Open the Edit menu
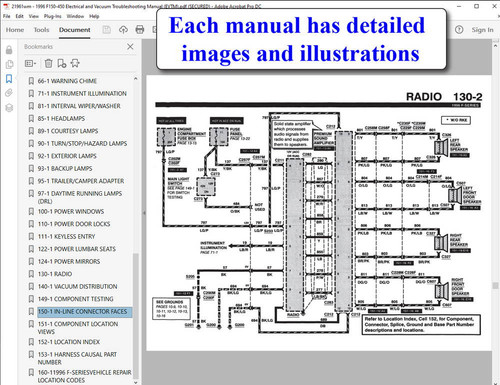Image resolution: width=500 pixels, height=385 pixels. click(19, 16)
